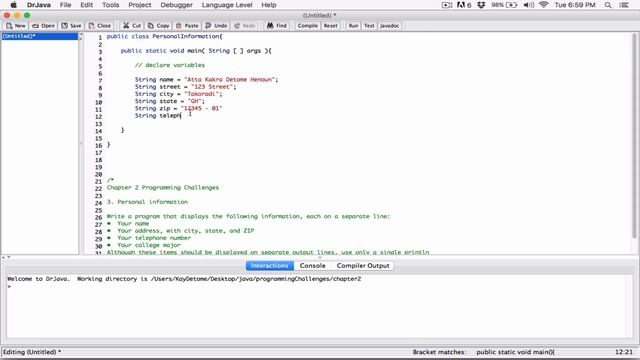Viewport: 640px width, 360px height.
Task: Click the line with String name declaration
Action: tap(207, 80)
